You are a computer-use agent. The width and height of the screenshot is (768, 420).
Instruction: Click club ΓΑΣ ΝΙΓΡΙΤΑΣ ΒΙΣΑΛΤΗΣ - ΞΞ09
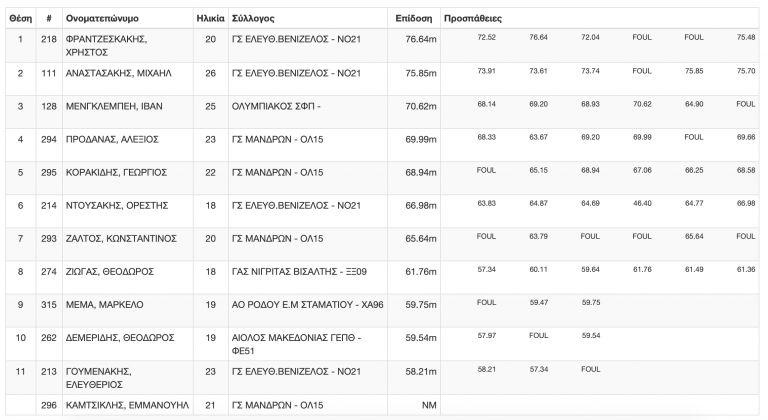[x=299, y=272]
